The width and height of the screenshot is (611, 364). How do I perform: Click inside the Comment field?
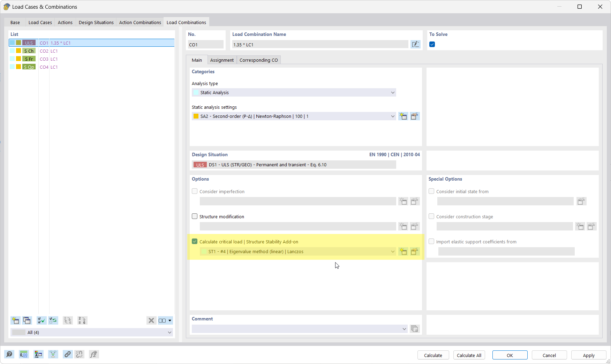click(296, 329)
